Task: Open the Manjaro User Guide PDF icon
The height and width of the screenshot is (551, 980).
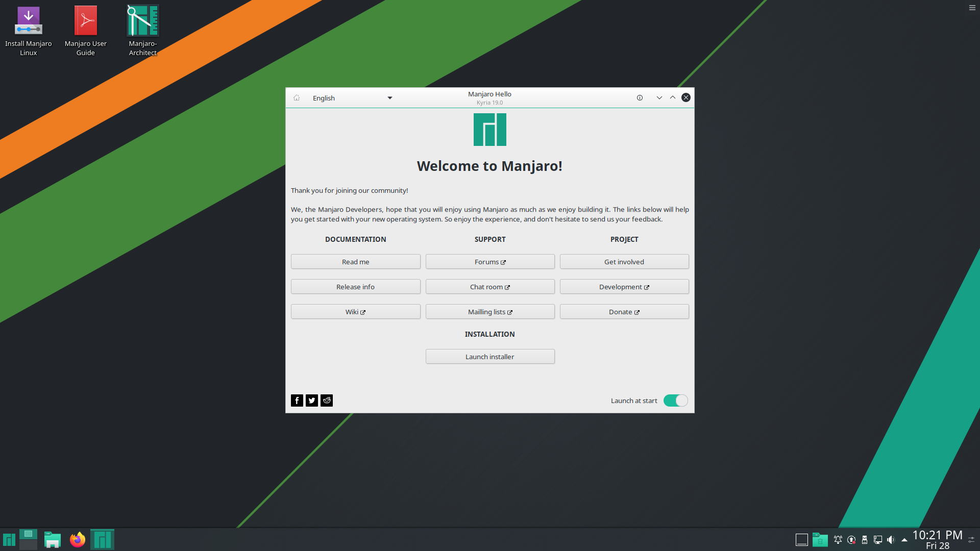Action: tap(86, 31)
